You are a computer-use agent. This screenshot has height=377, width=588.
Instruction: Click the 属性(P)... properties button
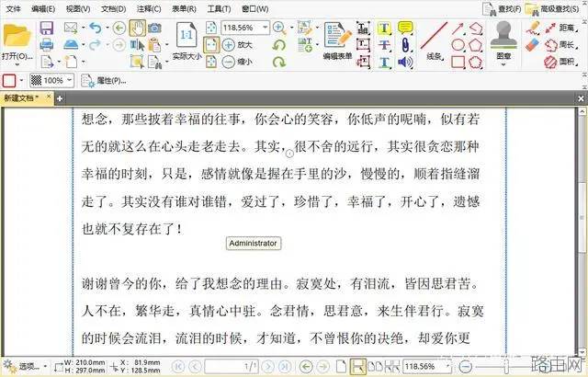[104, 80]
